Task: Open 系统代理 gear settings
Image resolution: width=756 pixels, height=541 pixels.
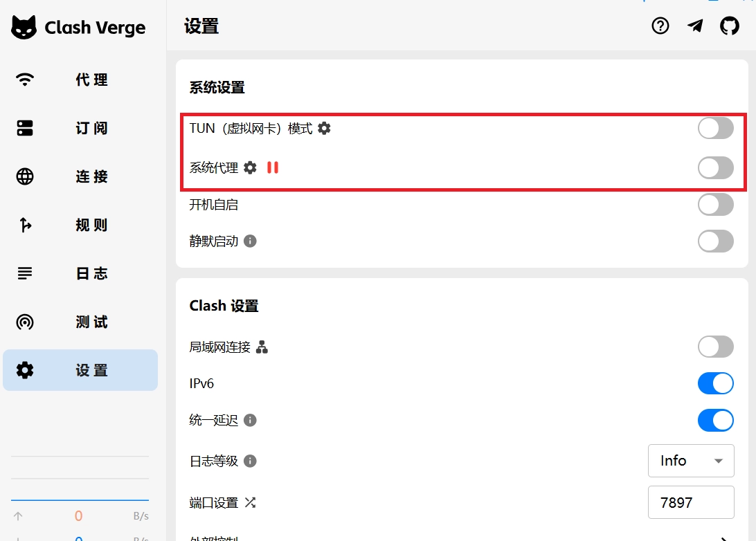Action: point(250,167)
